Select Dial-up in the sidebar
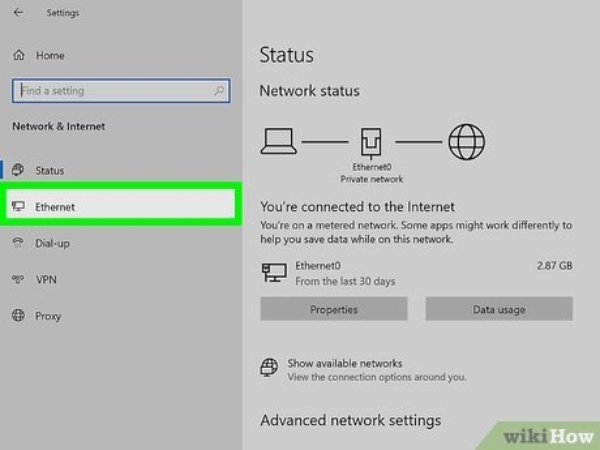The height and width of the screenshot is (450, 600). coord(52,243)
